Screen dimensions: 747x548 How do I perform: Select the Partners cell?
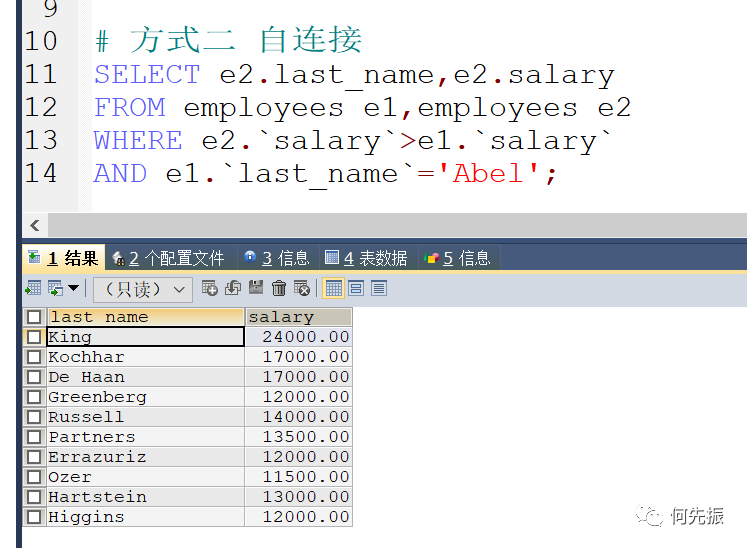pos(146,437)
